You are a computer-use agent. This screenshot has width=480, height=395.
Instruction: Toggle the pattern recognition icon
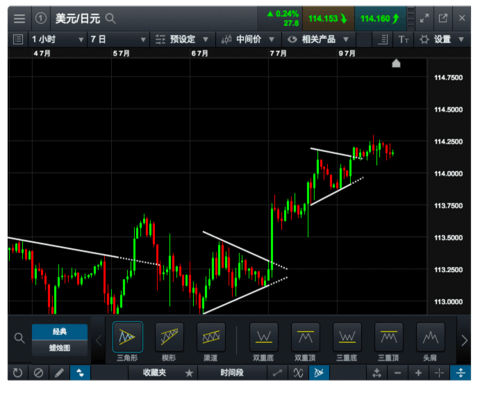pyautogui.click(x=319, y=372)
